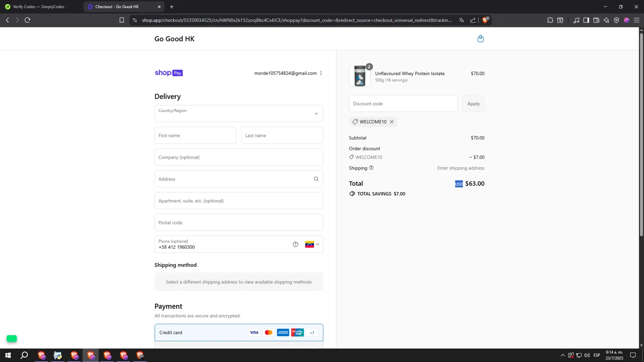The width and height of the screenshot is (644, 362).
Task: Share this page link
Action: (473, 20)
